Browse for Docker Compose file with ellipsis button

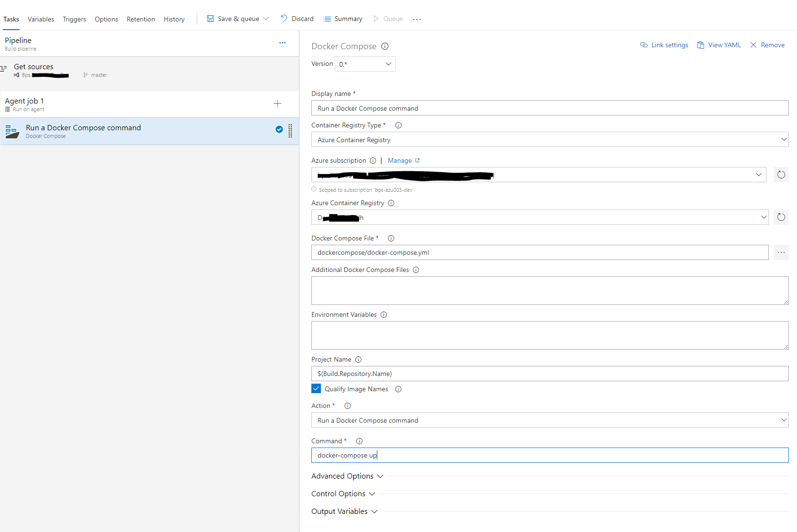point(781,252)
